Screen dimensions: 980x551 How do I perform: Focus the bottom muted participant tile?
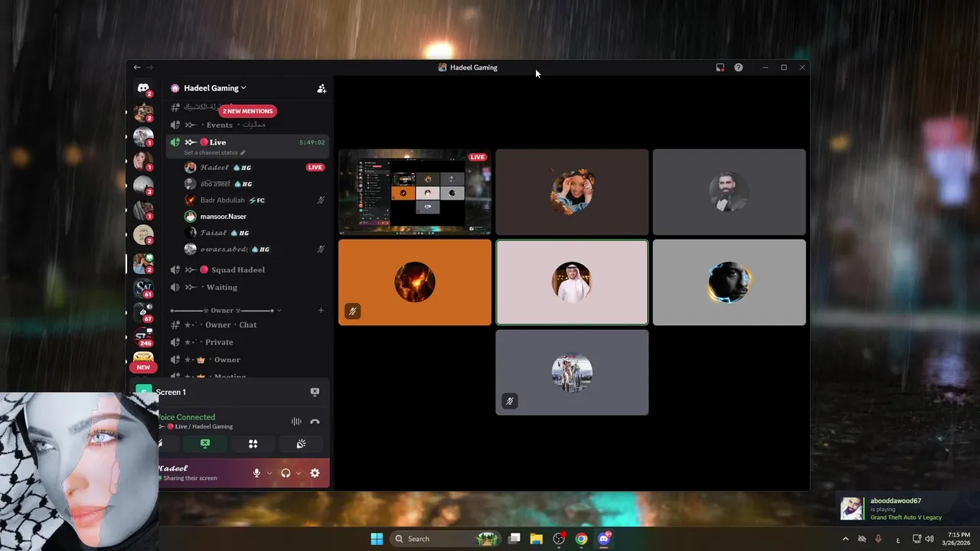tap(572, 373)
